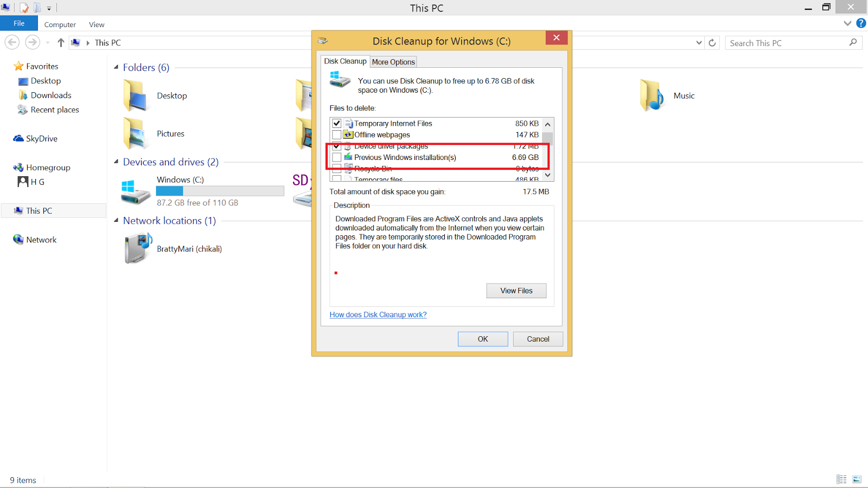The image size is (868, 488).
Task: Click the Up arrow to go to parent folder
Action: [x=60, y=42]
